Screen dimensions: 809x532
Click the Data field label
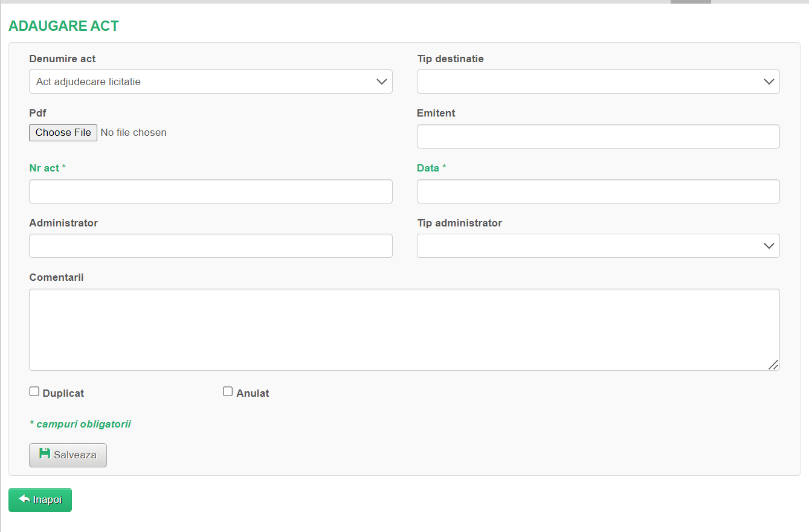coord(428,168)
